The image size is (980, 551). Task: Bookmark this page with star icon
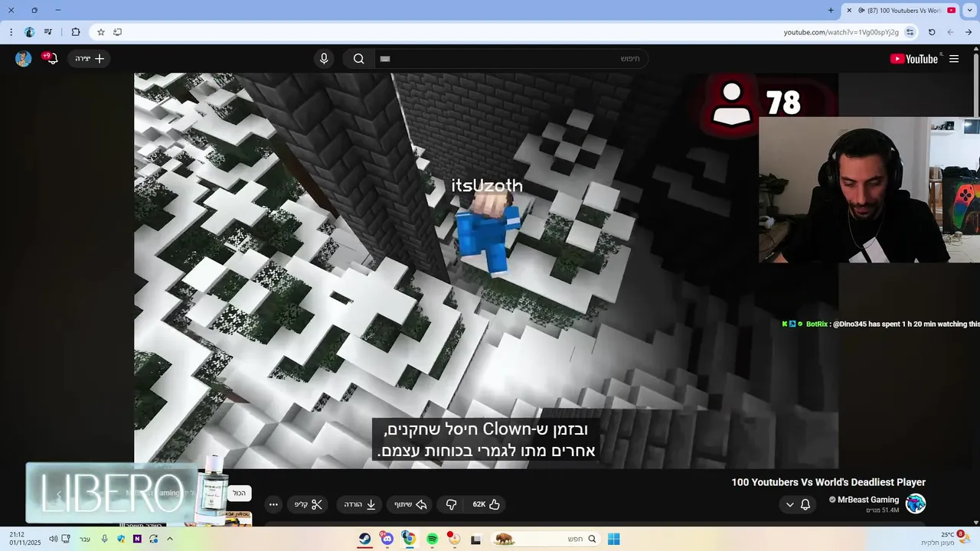point(100,32)
